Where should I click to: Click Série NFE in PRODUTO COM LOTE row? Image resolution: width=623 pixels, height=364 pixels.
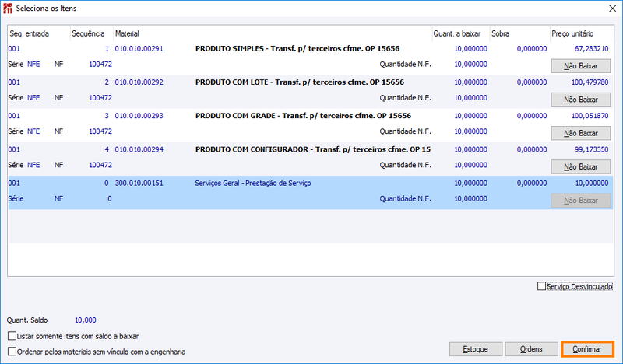[x=33, y=98]
